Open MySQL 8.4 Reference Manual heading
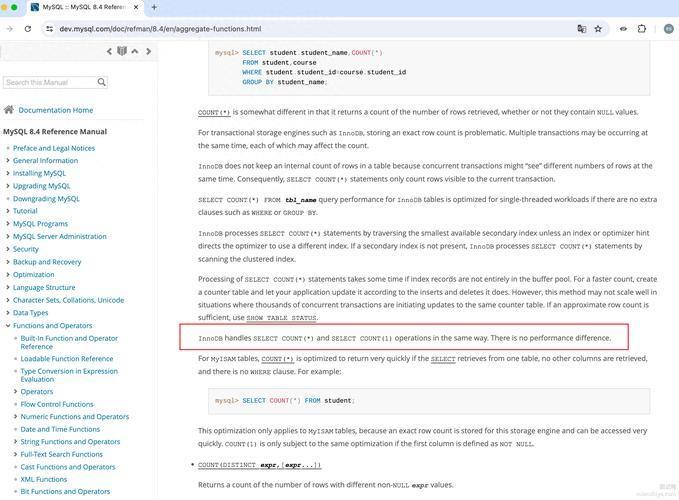679x500 pixels. click(x=55, y=132)
